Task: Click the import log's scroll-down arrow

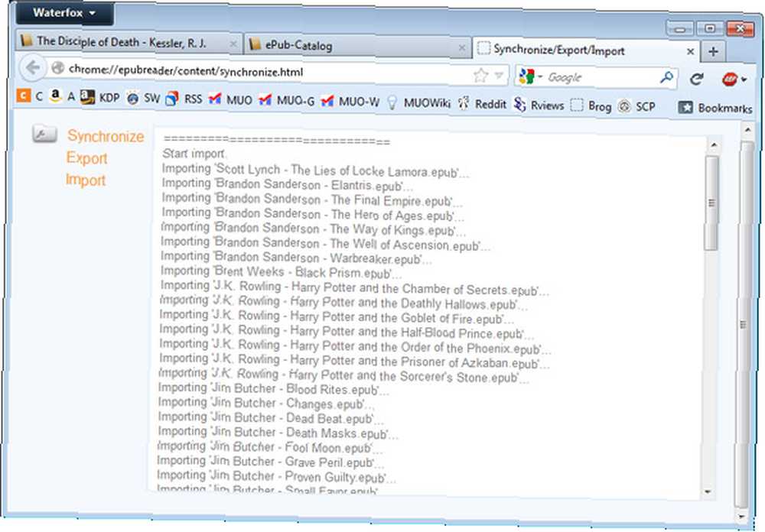Action: pos(708,492)
